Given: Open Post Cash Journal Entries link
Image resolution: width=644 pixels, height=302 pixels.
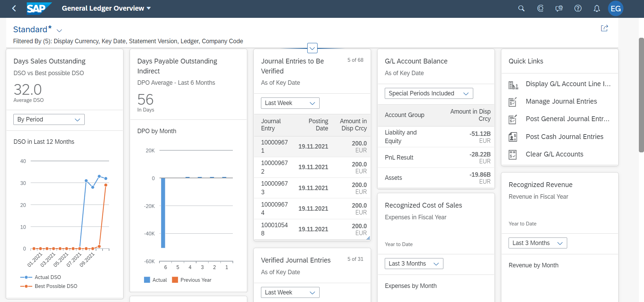Looking at the screenshot, I should pos(564,137).
